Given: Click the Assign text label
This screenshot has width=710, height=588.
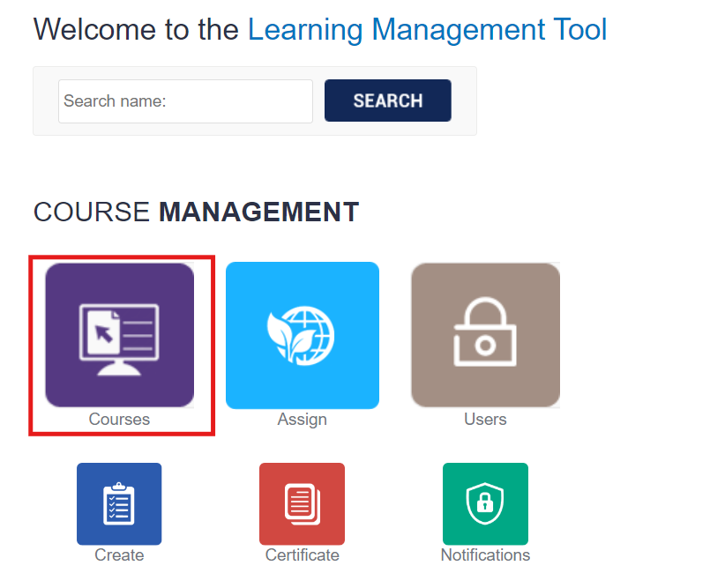Looking at the screenshot, I should pos(303,420).
